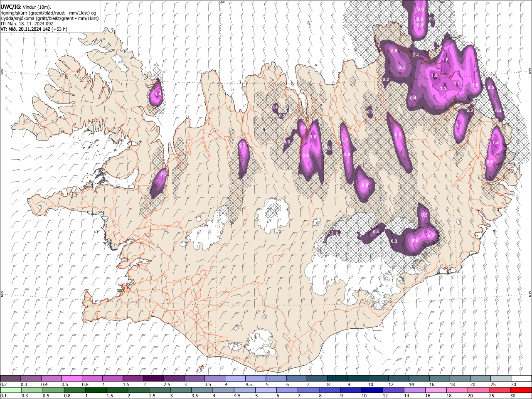Click the 'slydda/snjókoma (grátt/bleikt/grænt' description line

(x=49, y=18)
